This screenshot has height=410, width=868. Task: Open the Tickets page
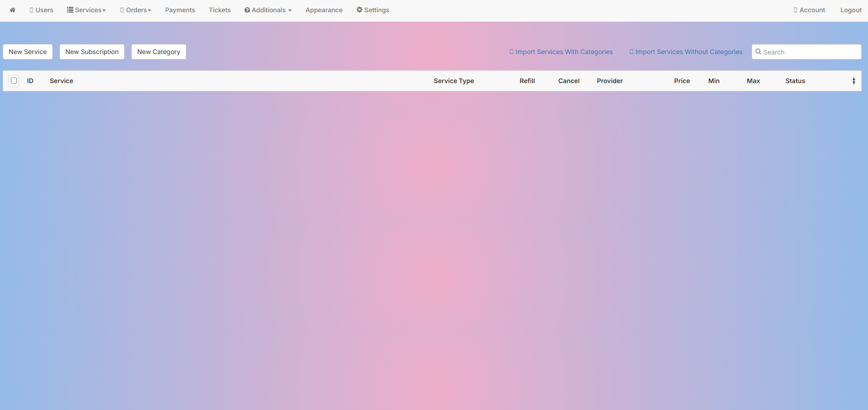pyautogui.click(x=219, y=10)
